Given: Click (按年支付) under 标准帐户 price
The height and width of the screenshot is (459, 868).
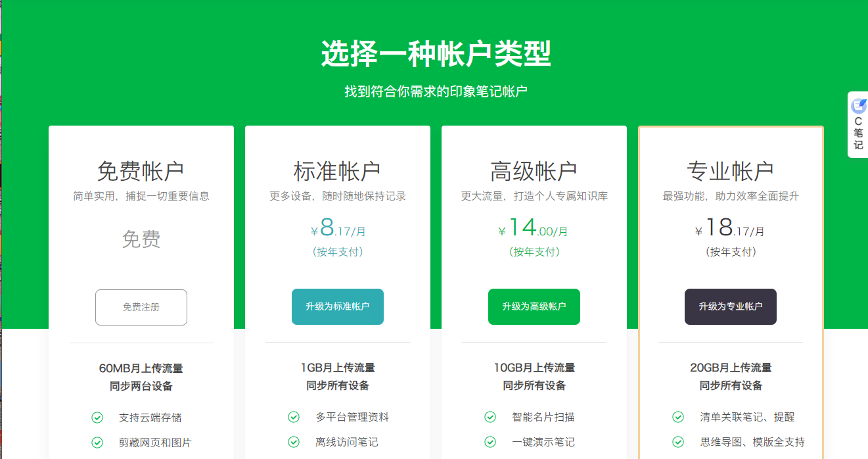Looking at the screenshot, I should [338, 252].
